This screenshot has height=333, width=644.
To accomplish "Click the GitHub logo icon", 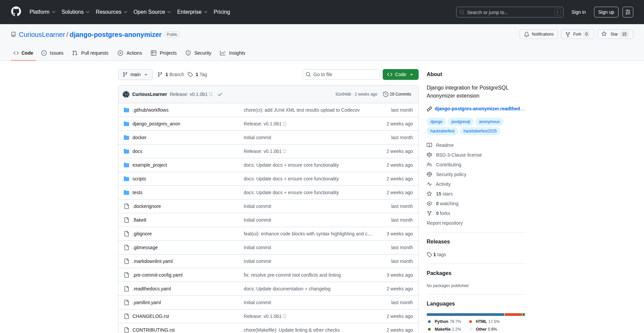I will point(16,12).
